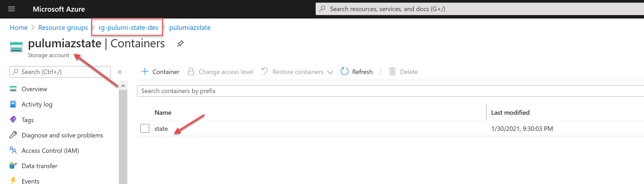Click the Search containers by prefix field

pos(391,91)
